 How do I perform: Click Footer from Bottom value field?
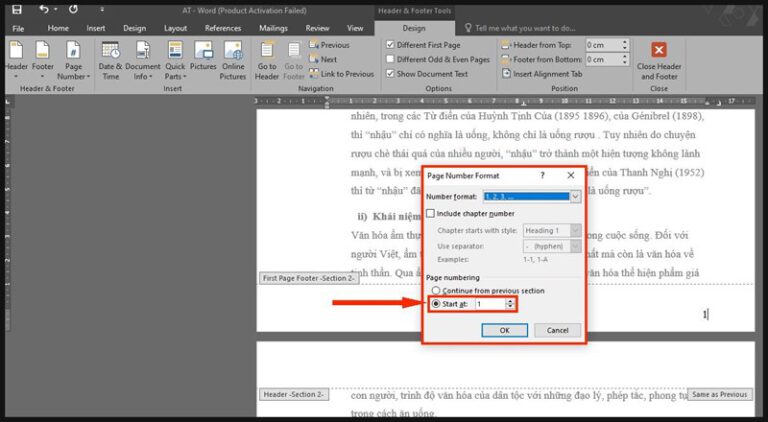coord(603,59)
